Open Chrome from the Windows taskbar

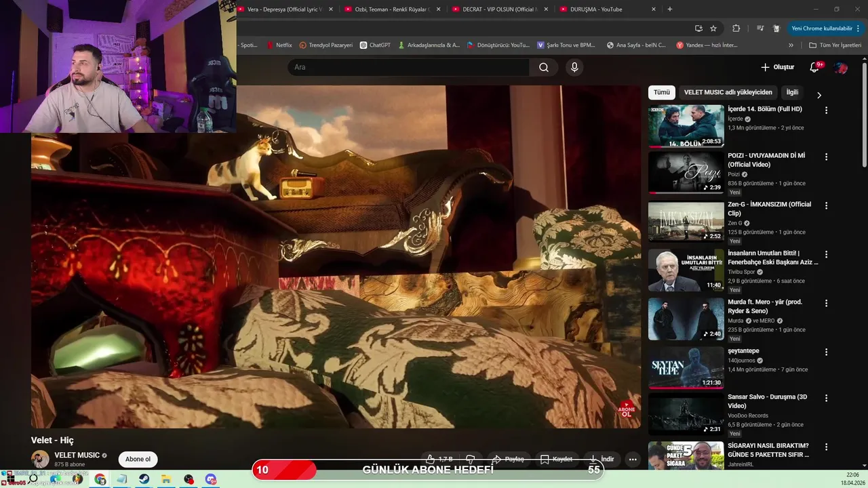click(100, 479)
